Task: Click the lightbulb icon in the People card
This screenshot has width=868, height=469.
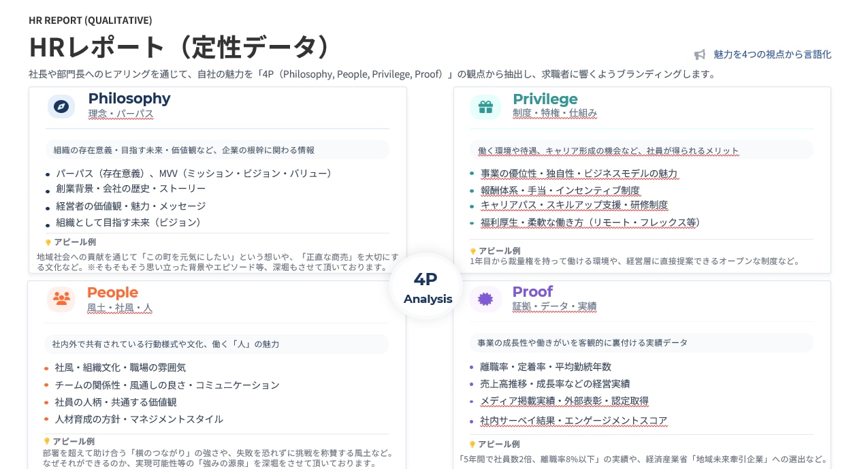Action: tap(48, 442)
